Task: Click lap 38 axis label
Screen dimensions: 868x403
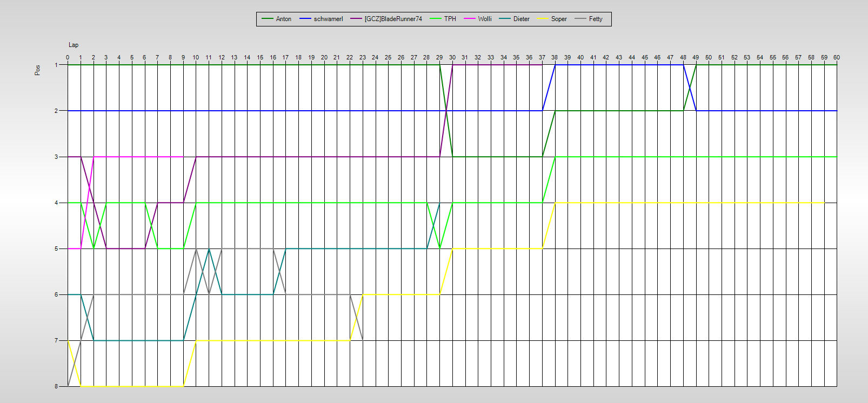Action: (x=555, y=57)
